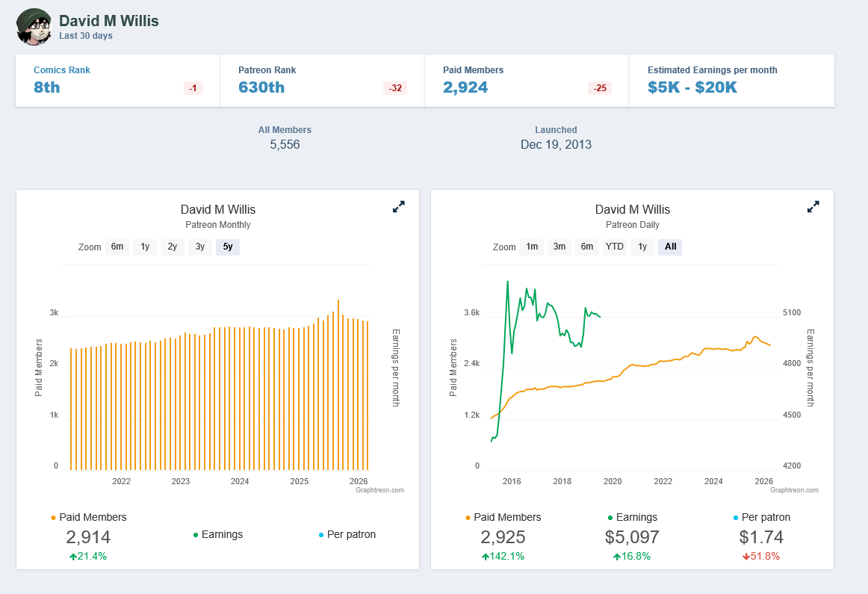This screenshot has height=594, width=868.
Task: Click David M Willis avatar image
Action: click(34, 27)
